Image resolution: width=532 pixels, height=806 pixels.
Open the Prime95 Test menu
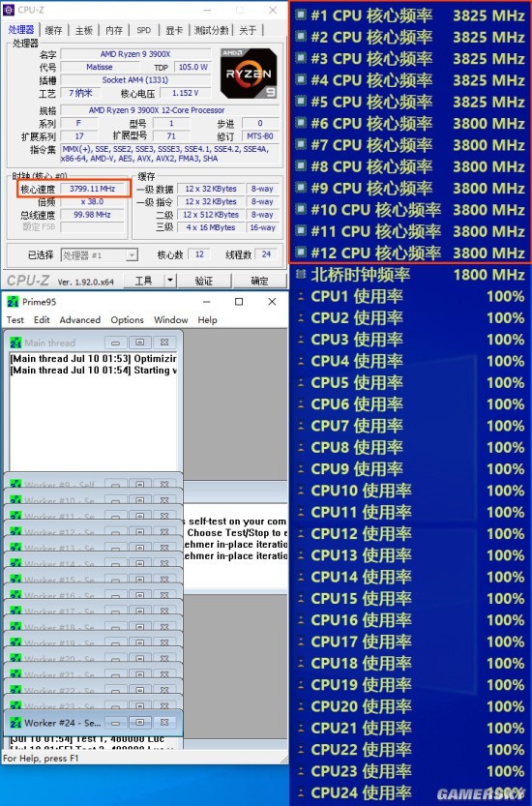click(15, 319)
